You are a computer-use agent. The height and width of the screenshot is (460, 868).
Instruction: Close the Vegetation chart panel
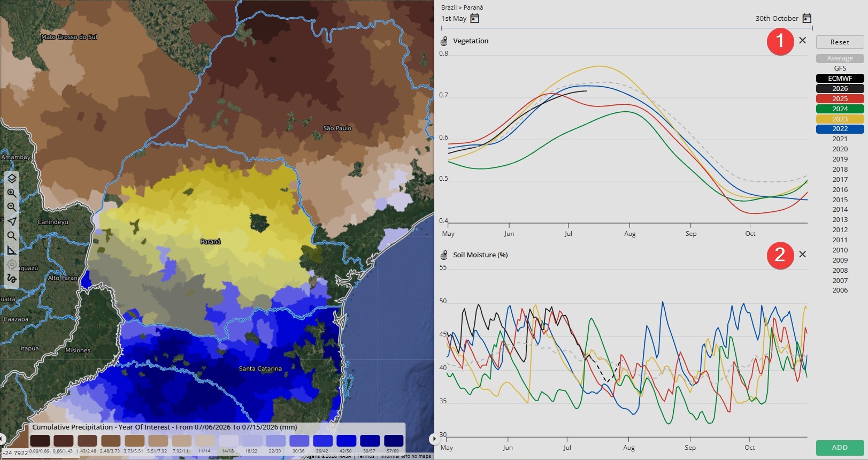point(802,40)
